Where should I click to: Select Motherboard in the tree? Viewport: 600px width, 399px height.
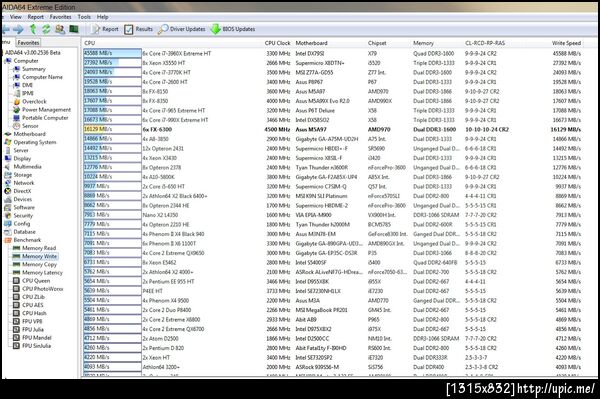click(x=29, y=134)
